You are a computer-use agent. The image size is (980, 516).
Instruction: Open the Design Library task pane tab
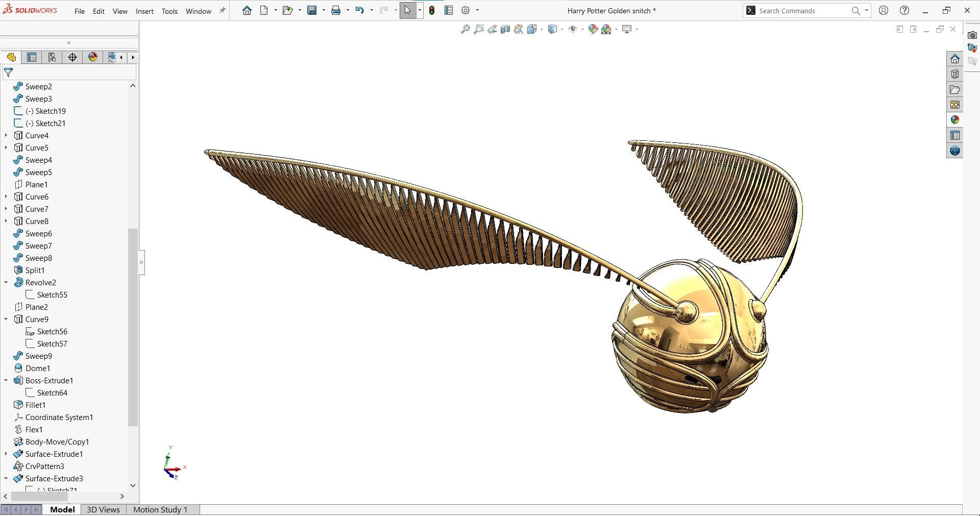point(955,74)
